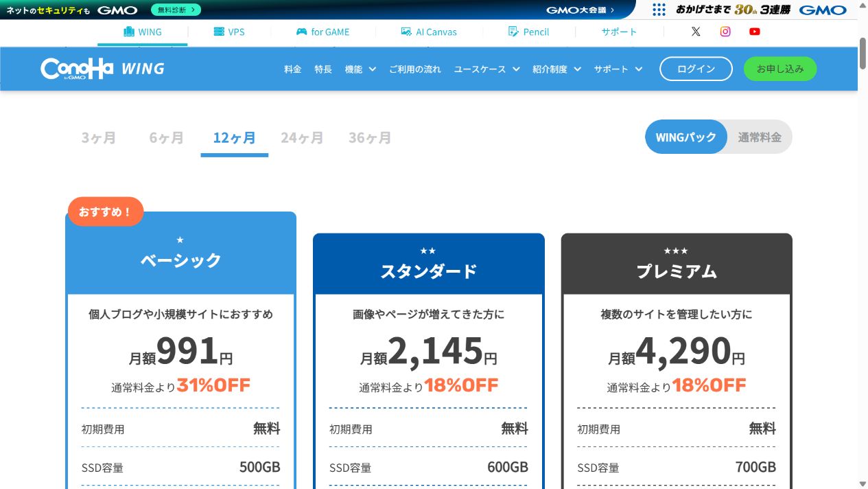Click the green お申し込み button
868x489 pixels.
[780, 69]
